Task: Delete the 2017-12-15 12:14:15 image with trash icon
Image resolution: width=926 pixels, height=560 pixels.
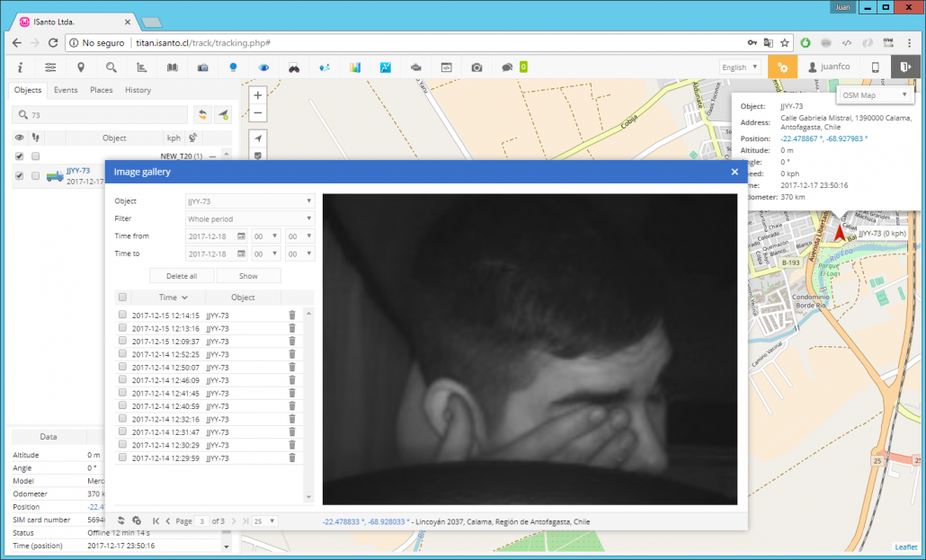Action: pos(291,316)
